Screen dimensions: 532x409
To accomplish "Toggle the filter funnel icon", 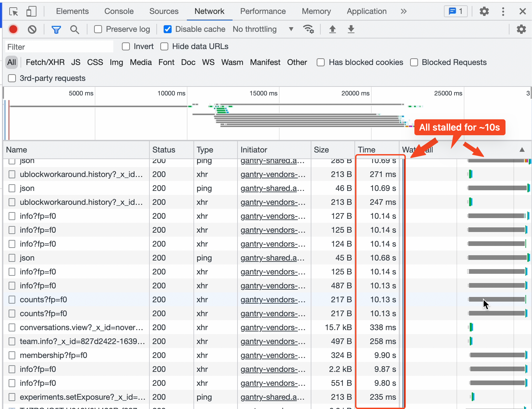I will (x=56, y=29).
